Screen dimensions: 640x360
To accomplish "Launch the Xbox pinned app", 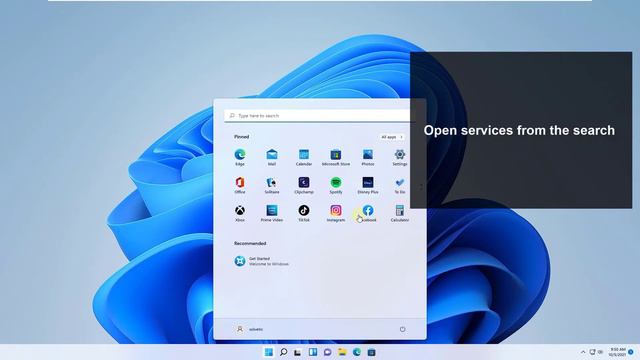I will pos(240,213).
